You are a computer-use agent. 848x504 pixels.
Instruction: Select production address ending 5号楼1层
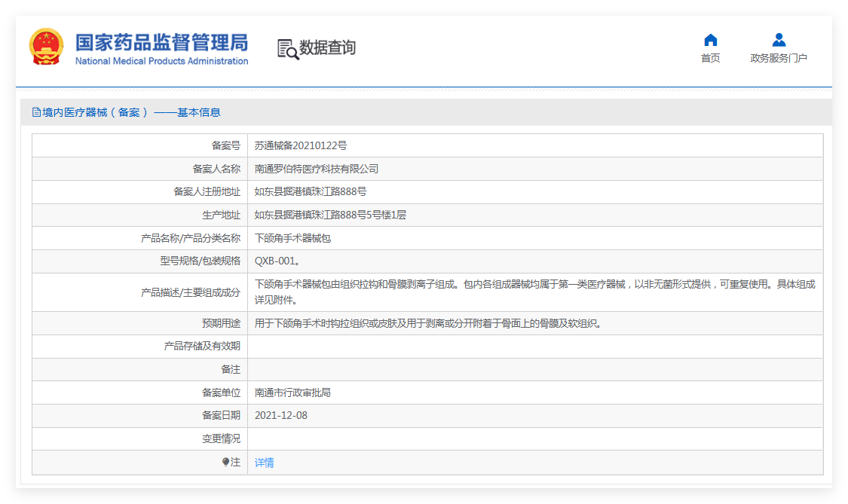[330, 215]
